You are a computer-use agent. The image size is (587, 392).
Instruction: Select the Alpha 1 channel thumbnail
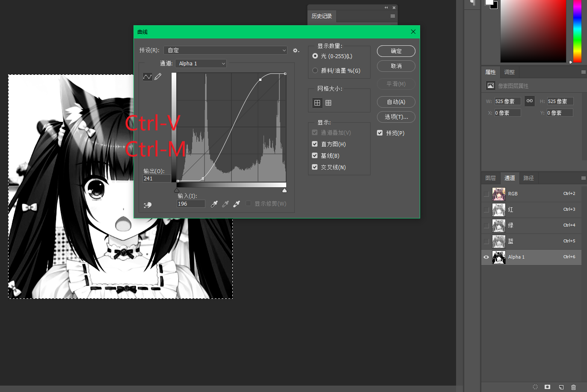pos(499,257)
